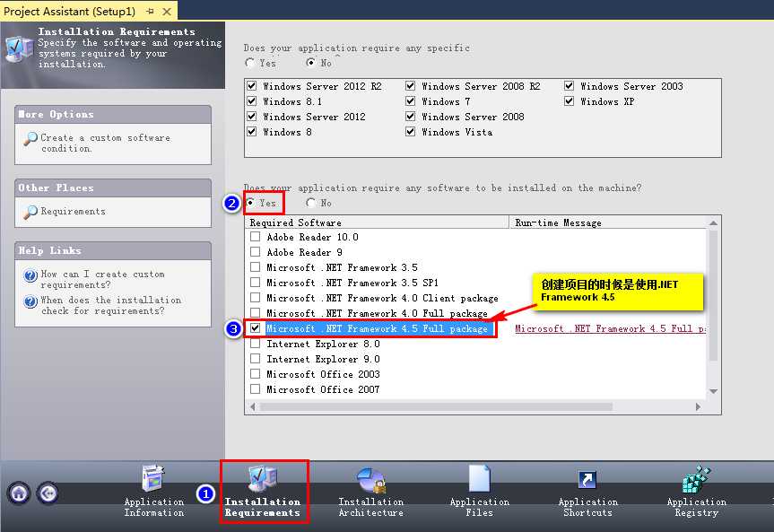Click software list scroll right arrow

[698, 407]
